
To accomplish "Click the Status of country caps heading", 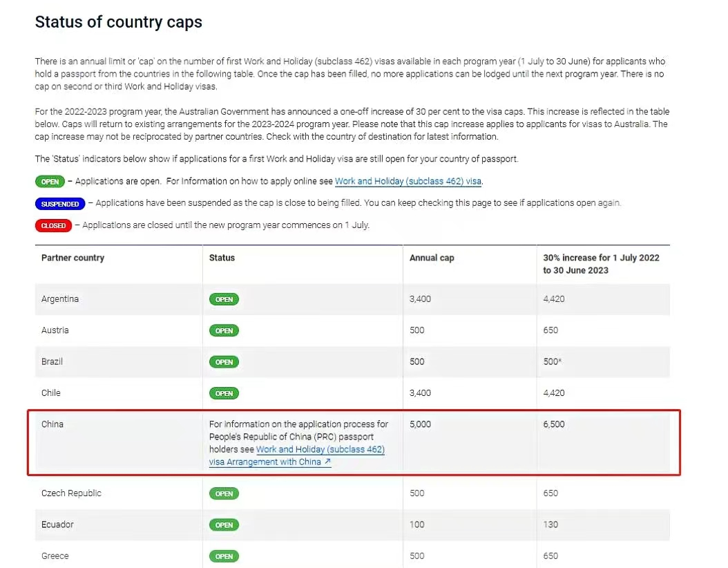I will coord(118,22).
